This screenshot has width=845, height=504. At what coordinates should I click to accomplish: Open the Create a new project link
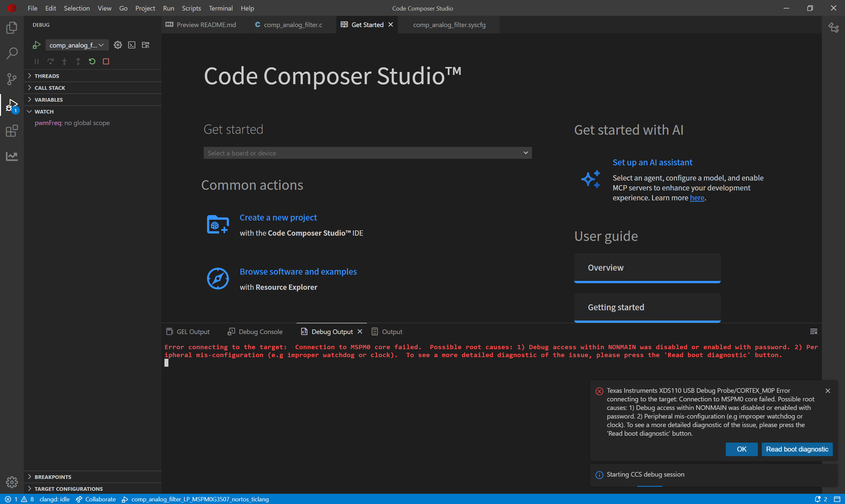pos(278,218)
